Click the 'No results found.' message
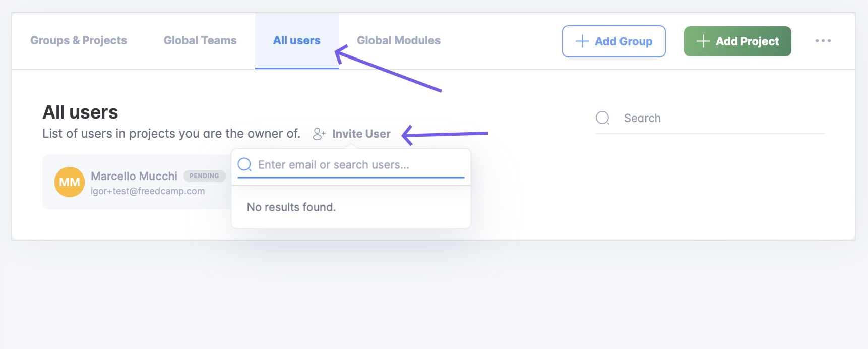This screenshot has height=349, width=868. [291, 207]
